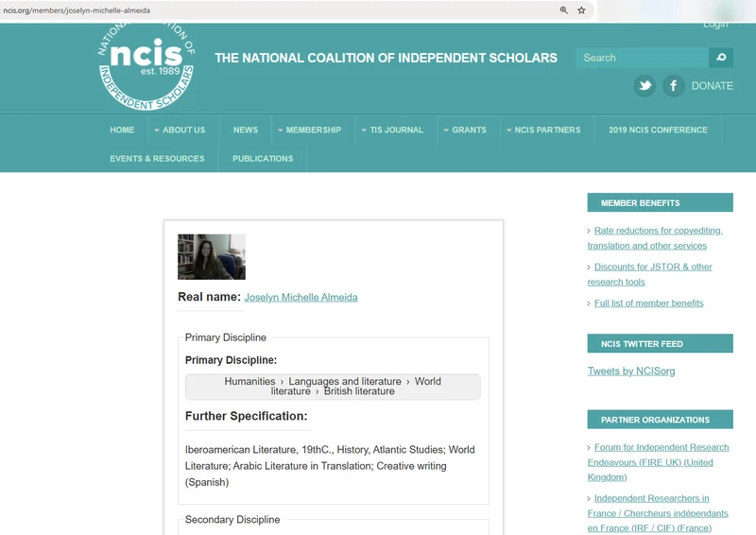Screen dimensions: 756x535
Task: Click the 'Further Specification:' heading
Action: (x=246, y=416)
